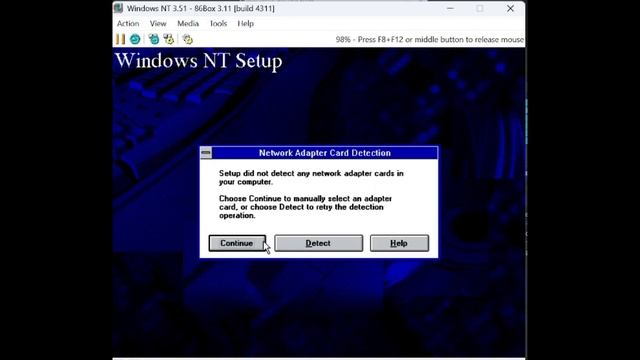Close the 86Box window
This screenshot has height=360, width=640.
pos(510,8)
